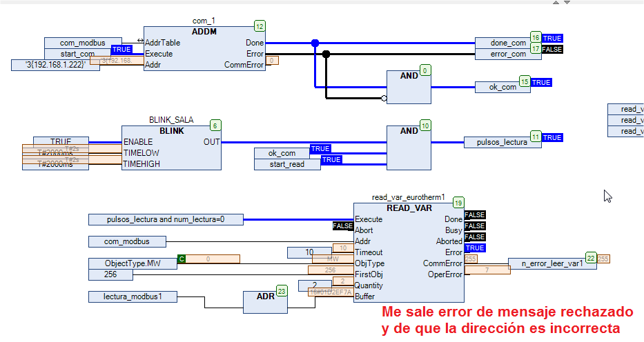This screenshot has height=342, width=644.
Task: Click the Buffer address value 16#01D2EF7A
Action: 331,292
